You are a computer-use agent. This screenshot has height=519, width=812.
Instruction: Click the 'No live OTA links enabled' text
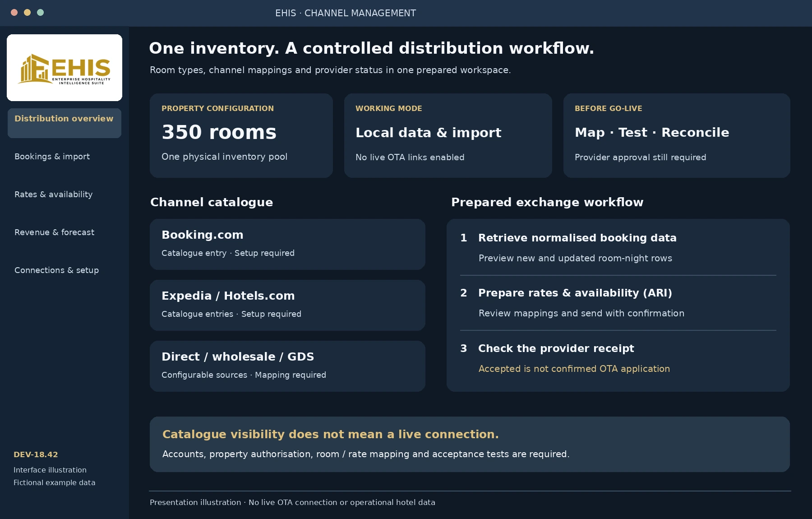[x=410, y=158]
